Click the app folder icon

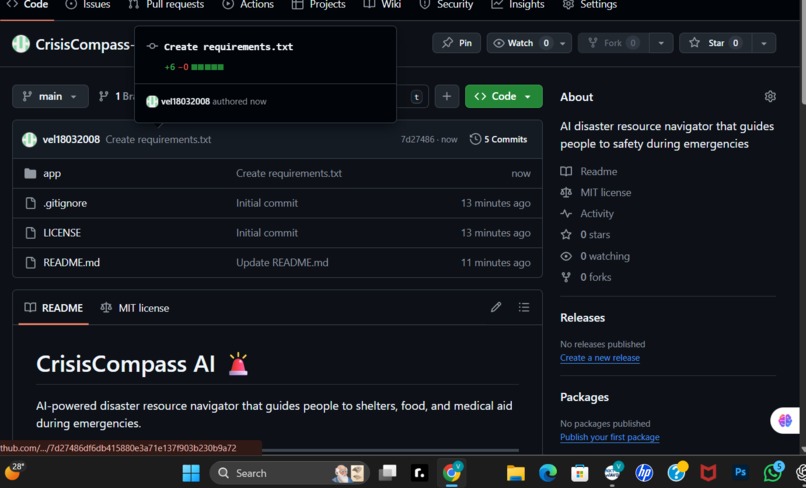pyautogui.click(x=30, y=174)
